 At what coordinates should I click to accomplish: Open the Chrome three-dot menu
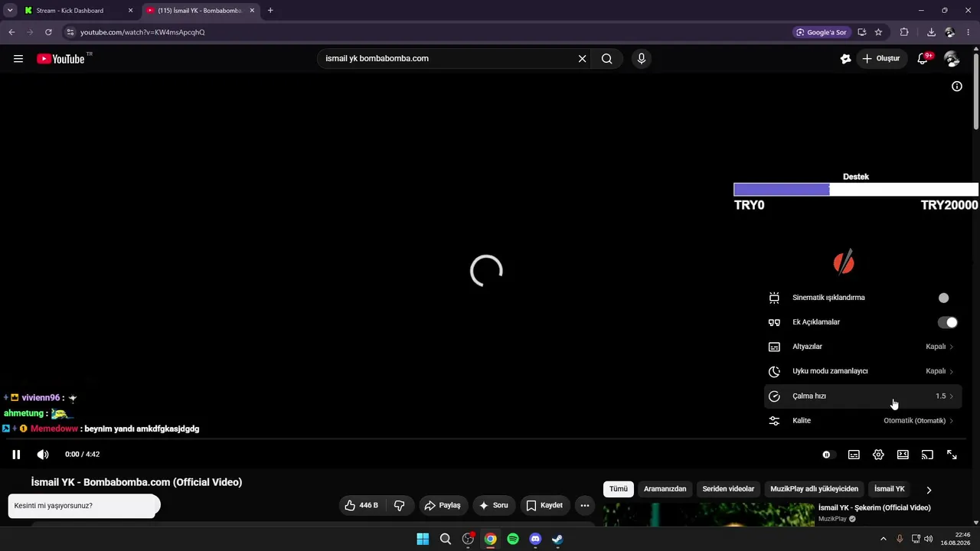pos(969,32)
